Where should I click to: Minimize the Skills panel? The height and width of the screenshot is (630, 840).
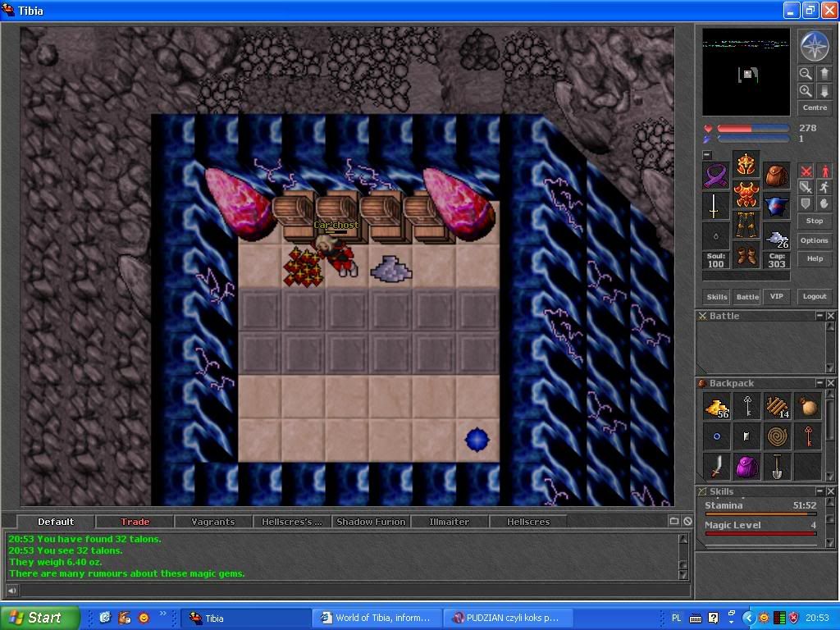[x=819, y=491]
